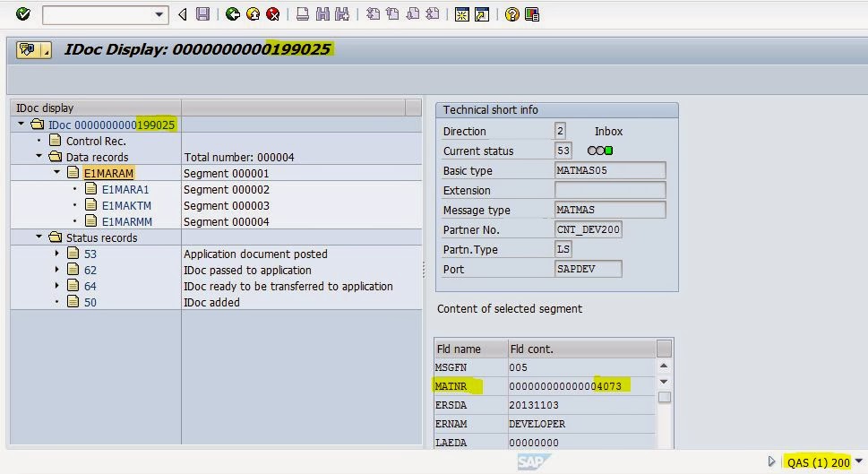Open Help with the question mark icon
The height and width of the screenshot is (474, 868).
tap(511, 14)
